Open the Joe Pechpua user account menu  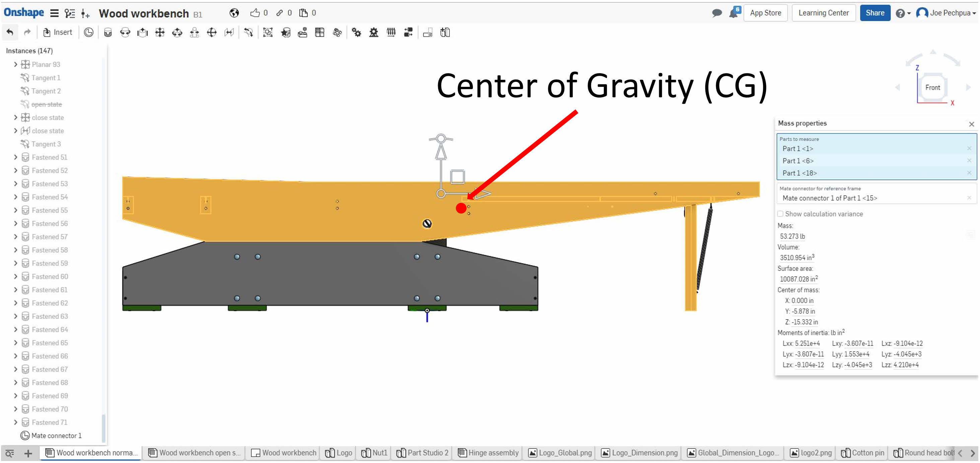pyautogui.click(x=946, y=13)
